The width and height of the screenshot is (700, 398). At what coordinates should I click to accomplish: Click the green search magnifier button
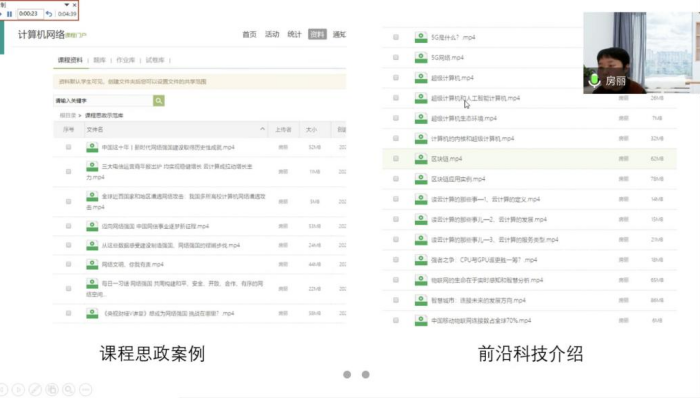(x=158, y=100)
